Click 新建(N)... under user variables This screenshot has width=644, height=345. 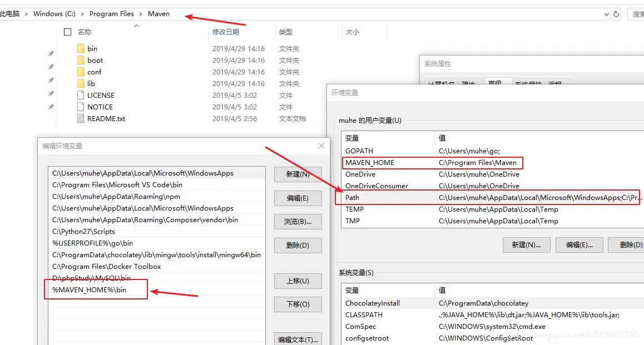(526, 245)
